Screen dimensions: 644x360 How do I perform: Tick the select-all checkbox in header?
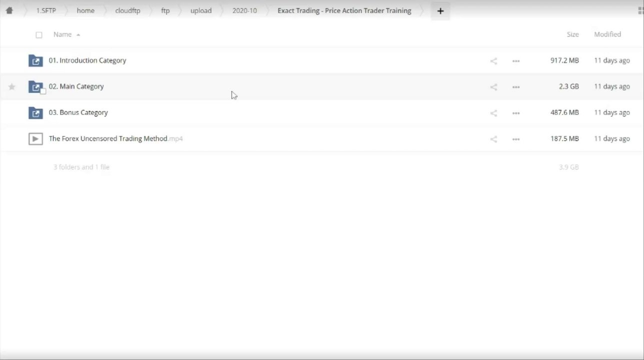[x=39, y=35]
